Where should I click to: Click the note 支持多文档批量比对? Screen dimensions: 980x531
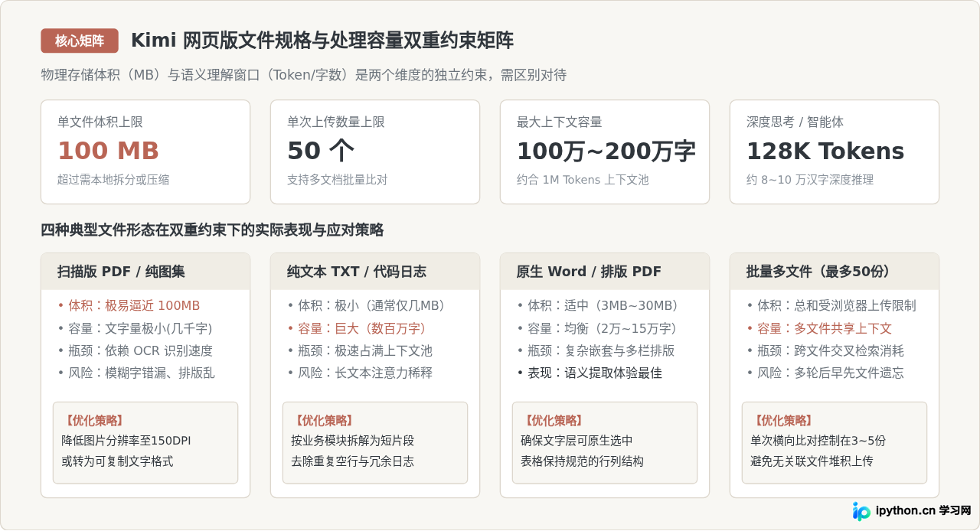[338, 180]
